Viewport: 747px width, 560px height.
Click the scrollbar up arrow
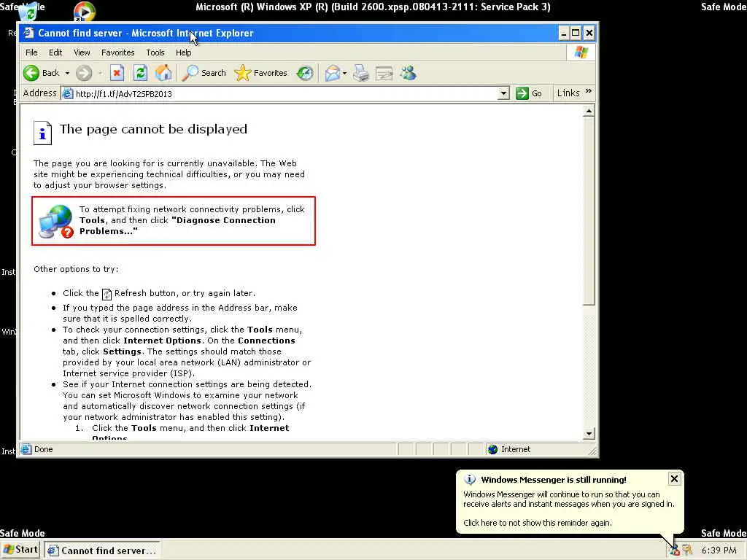tap(589, 112)
